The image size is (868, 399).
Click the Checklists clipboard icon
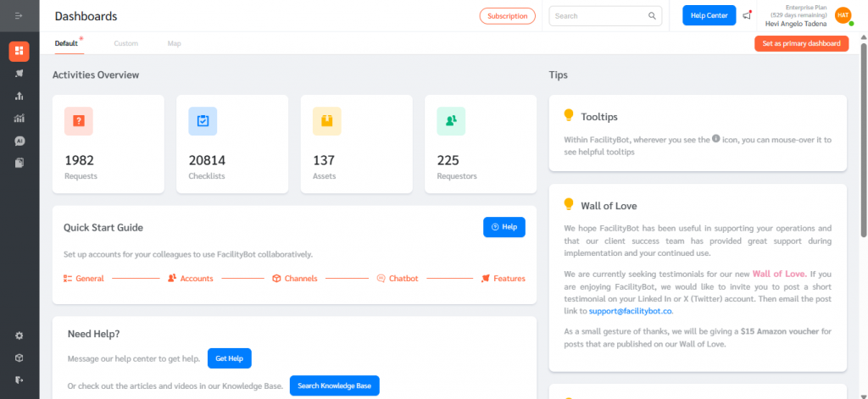tap(203, 121)
